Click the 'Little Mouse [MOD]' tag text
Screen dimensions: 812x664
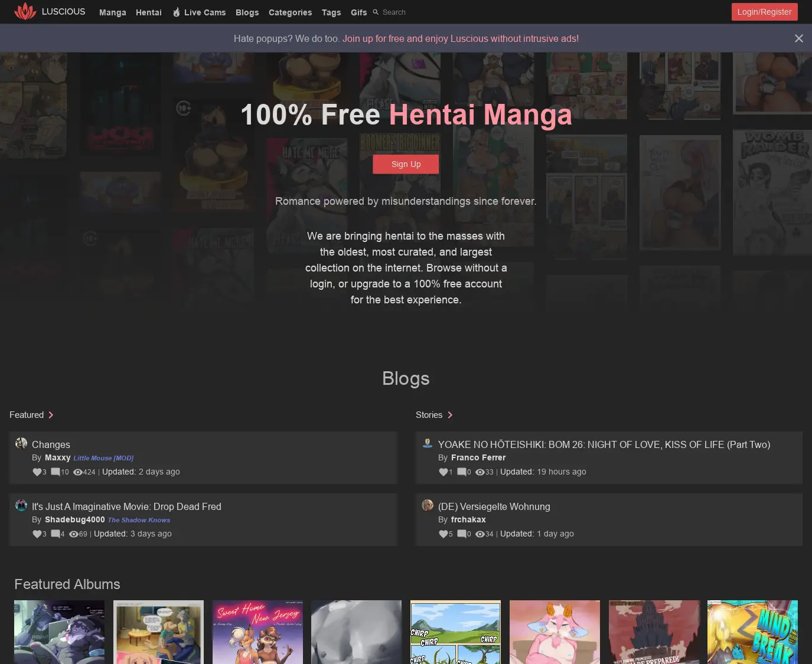[103, 458]
